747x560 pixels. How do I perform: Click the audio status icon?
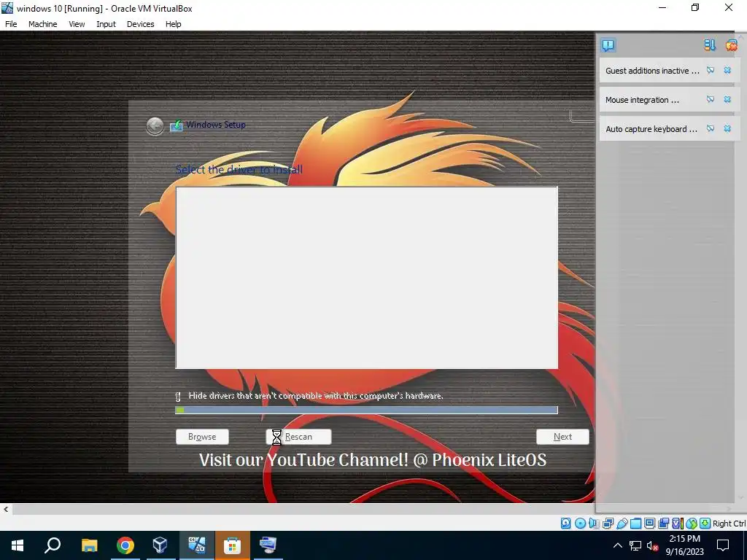pyautogui.click(x=594, y=524)
